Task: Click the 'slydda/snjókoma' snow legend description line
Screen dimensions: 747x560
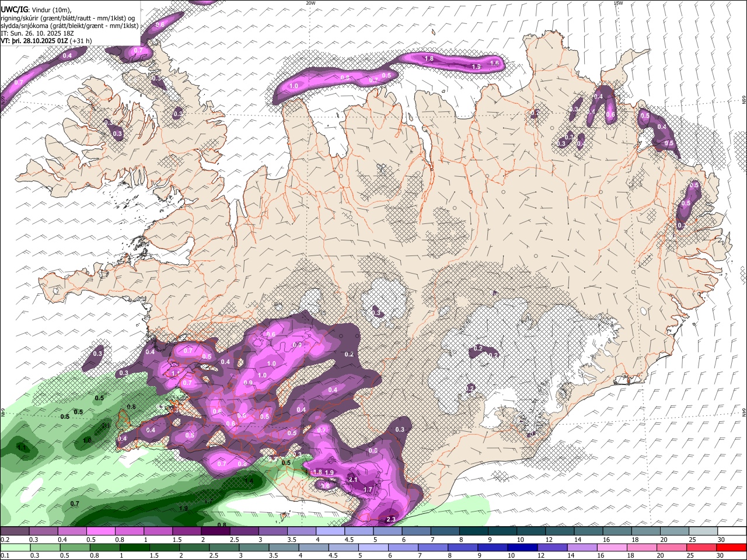Action: coord(69,26)
